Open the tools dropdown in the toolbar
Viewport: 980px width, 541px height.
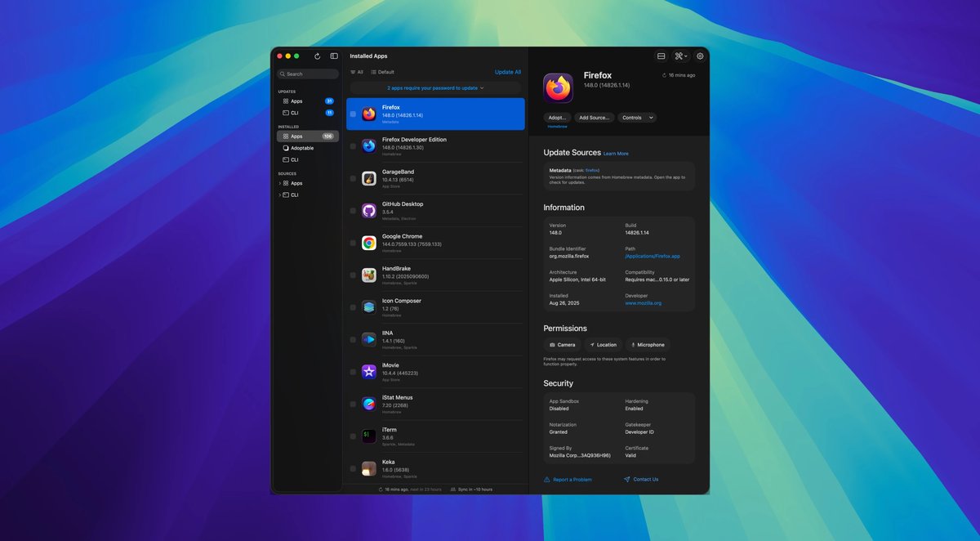point(680,56)
